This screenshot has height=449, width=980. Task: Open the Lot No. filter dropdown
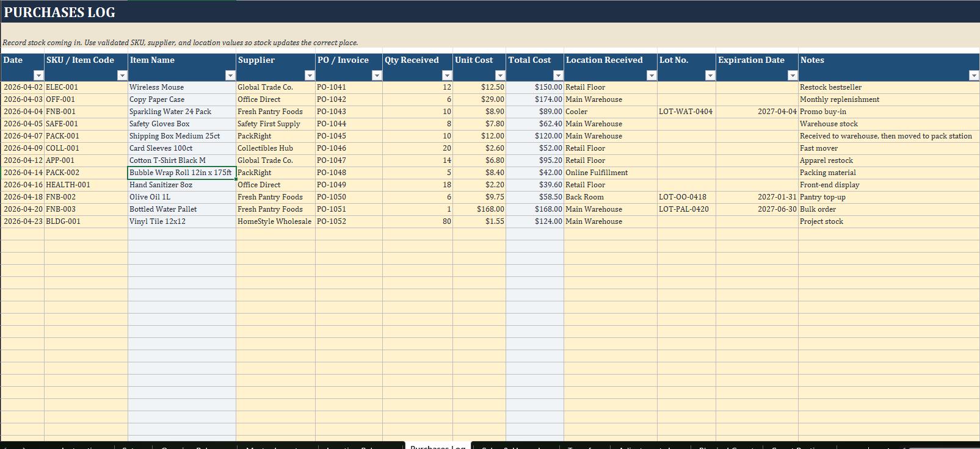pyautogui.click(x=710, y=75)
